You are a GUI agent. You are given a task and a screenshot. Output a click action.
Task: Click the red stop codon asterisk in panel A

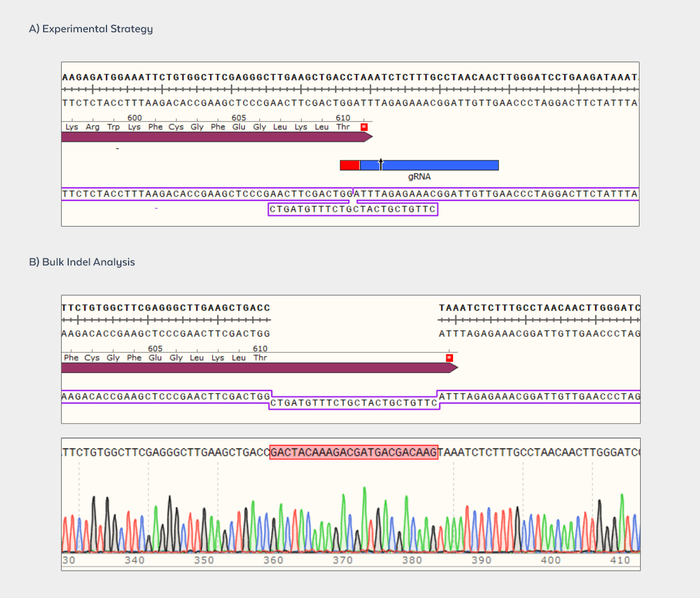click(x=364, y=127)
